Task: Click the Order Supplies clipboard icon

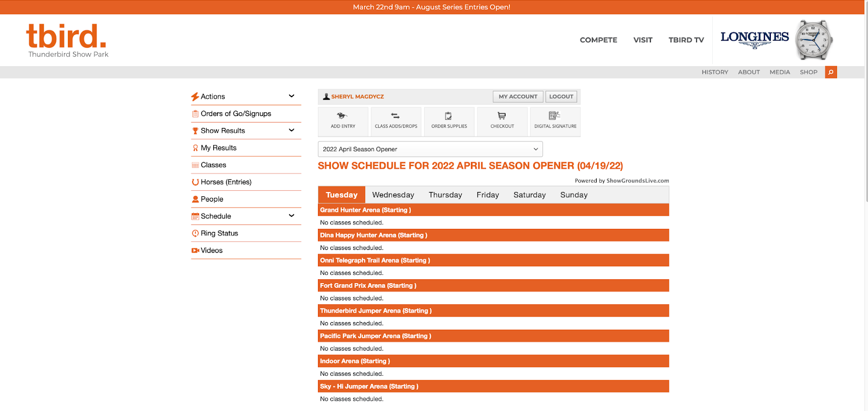Action: tap(449, 115)
